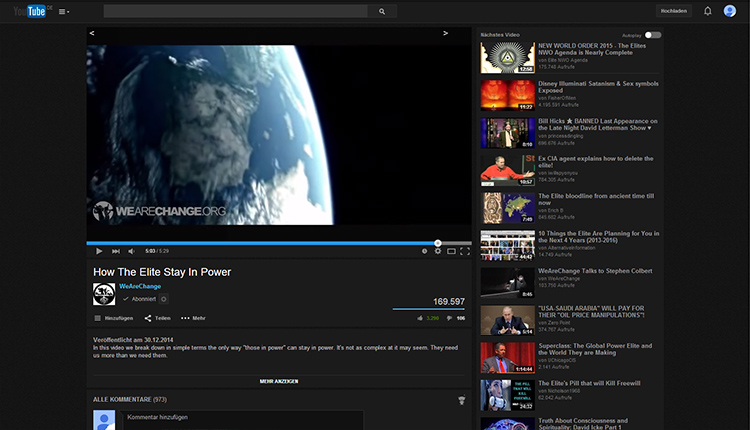Click the ALLE KOMMENTARE heading
Image resolution: width=750 pixels, height=430 pixels.
[130, 399]
